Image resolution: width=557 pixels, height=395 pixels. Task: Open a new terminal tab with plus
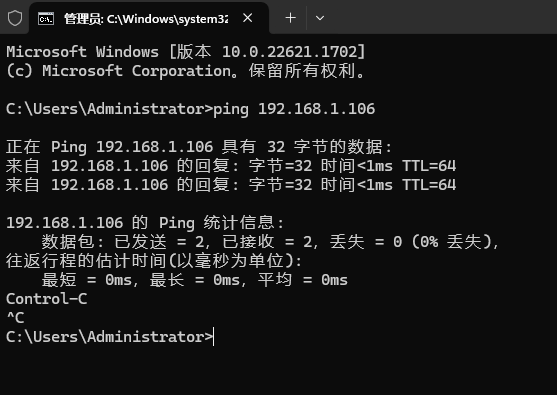(291, 18)
